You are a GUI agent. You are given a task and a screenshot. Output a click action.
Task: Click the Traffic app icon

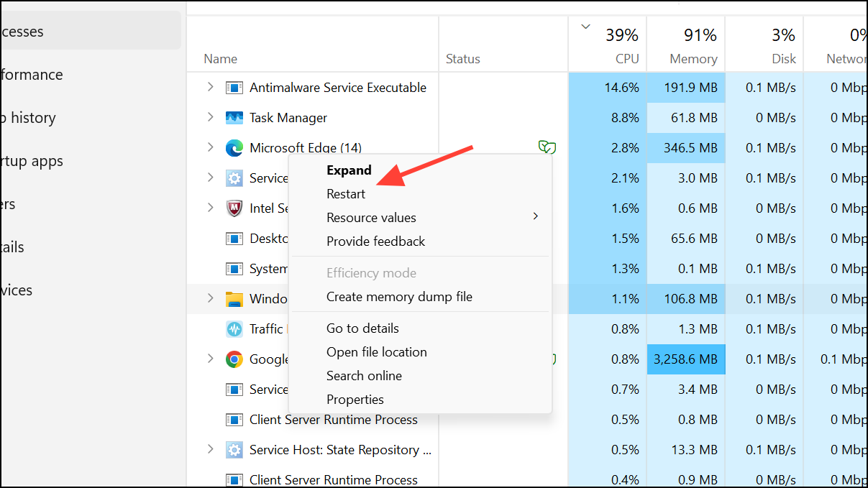[x=234, y=328]
